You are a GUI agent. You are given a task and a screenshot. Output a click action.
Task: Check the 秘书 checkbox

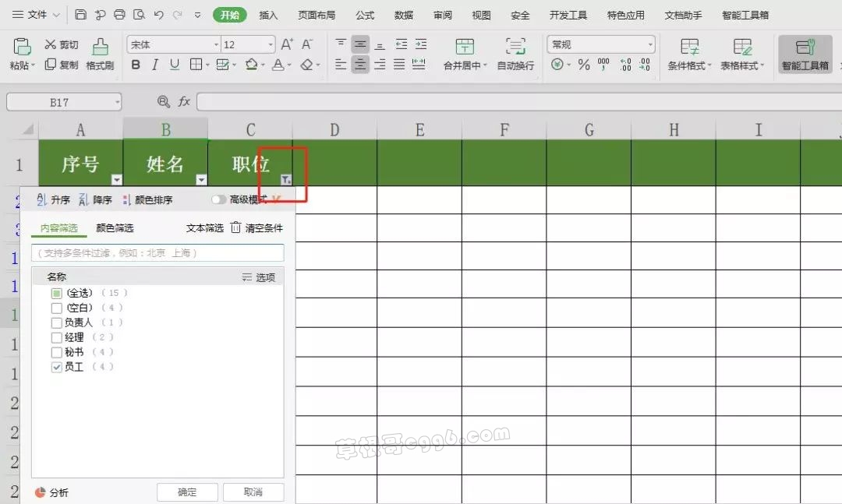[x=57, y=352]
